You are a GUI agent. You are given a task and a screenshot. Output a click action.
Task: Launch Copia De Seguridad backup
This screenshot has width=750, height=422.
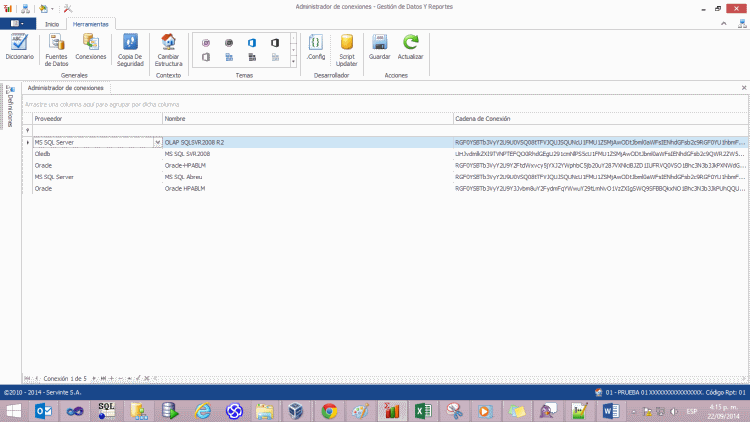click(130, 47)
